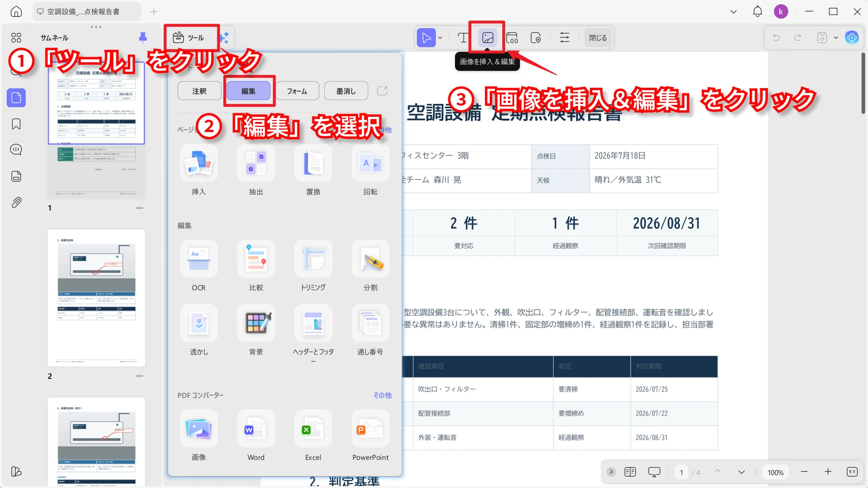Screen dimensions: 868x488
Task: Expand the selection tool dropdown arrow
Action: (440, 38)
